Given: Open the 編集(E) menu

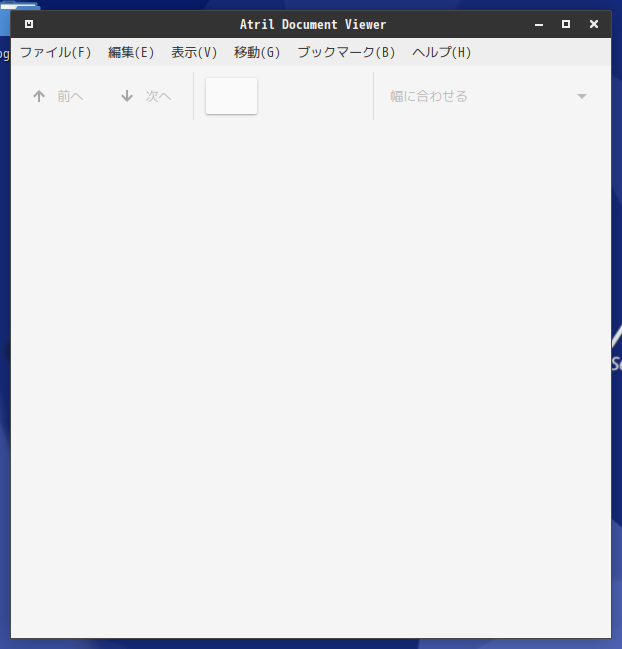Looking at the screenshot, I should click(x=131, y=53).
